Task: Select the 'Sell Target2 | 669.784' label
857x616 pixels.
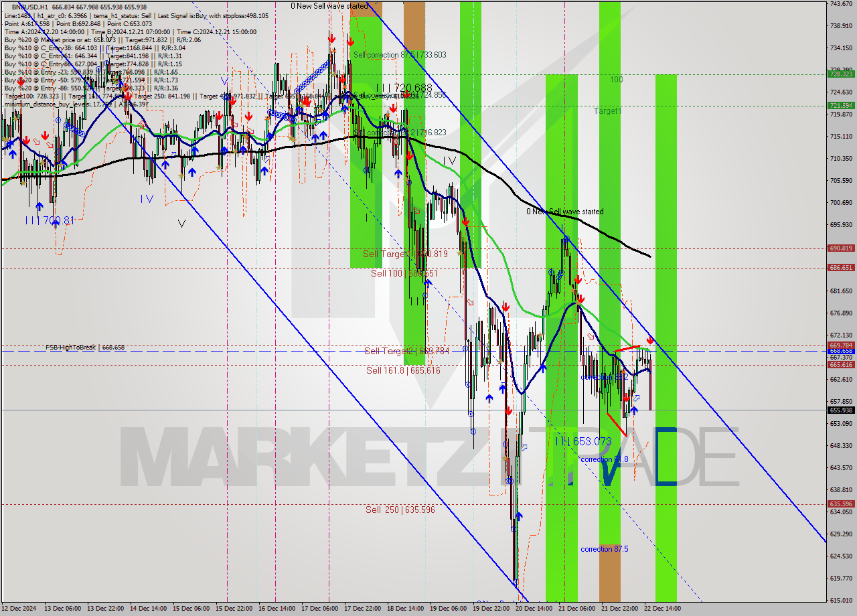Action: click(x=406, y=351)
